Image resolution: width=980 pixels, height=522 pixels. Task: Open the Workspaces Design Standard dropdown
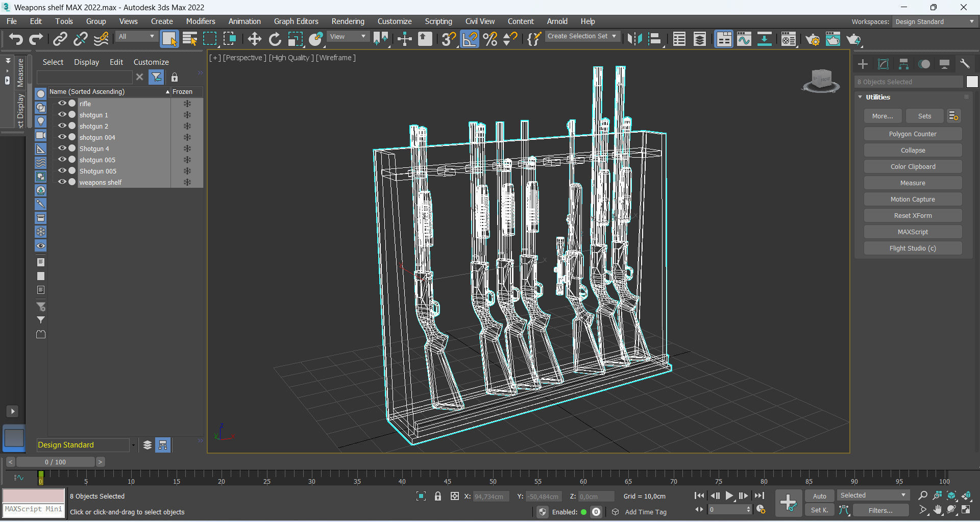935,22
